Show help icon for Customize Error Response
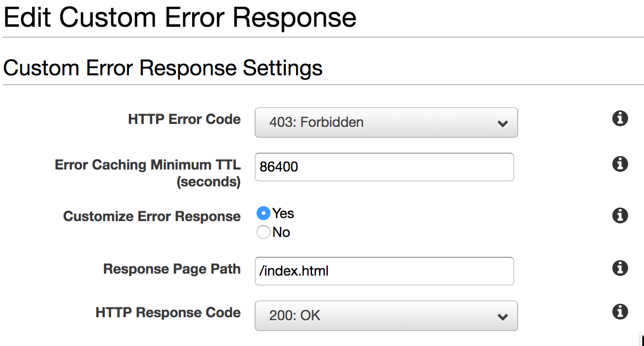Image resolution: width=644 pixels, height=346 pixels. pyautogui.click(x=620, y=216)
